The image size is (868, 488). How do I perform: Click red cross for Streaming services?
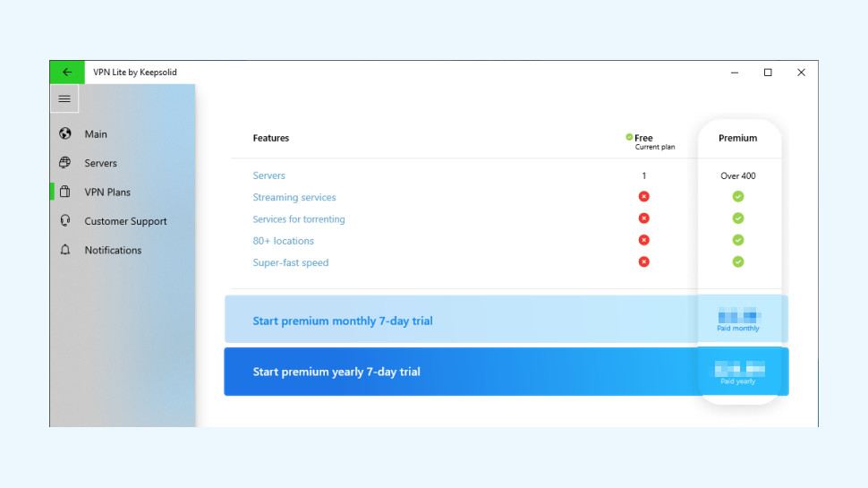tap(643, 197)
